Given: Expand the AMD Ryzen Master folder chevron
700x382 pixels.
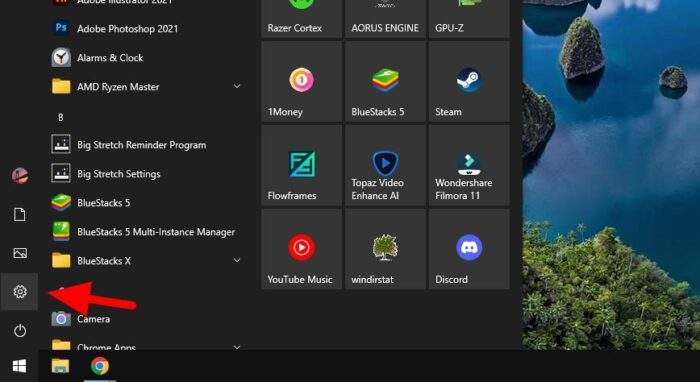Looking at the screenshot, I should 238,86.
